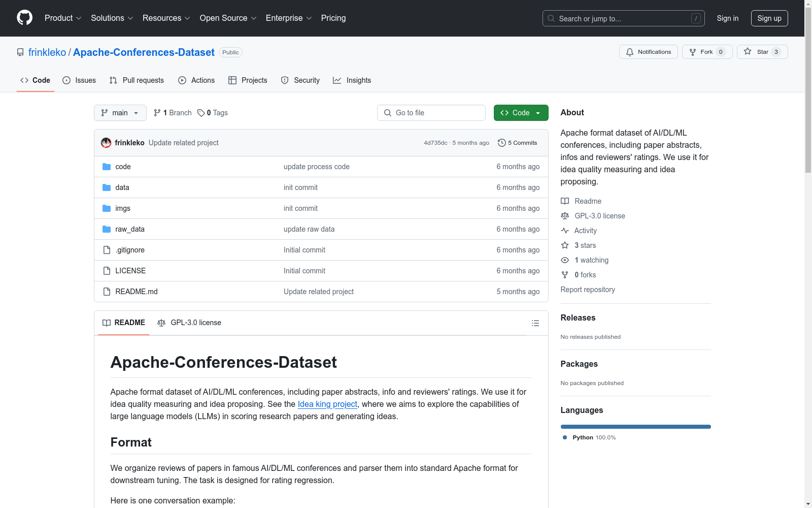812x508 pixels.
Task: Click the raw_data folder icon
Action: pyautogui.click(x=107, y=229)
